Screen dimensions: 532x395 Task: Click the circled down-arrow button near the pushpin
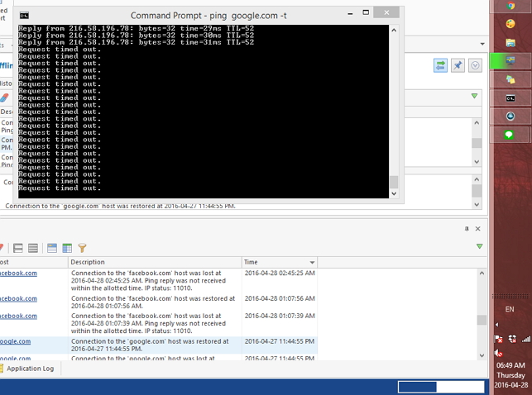point(475,65)
